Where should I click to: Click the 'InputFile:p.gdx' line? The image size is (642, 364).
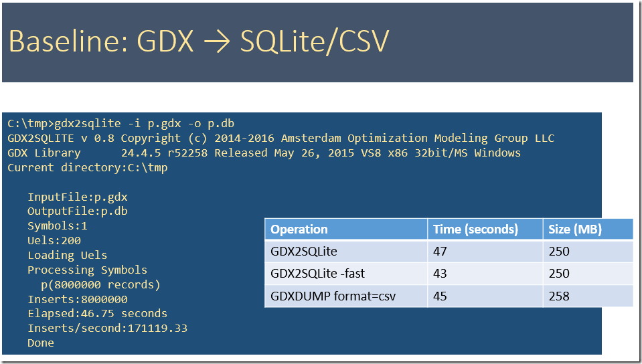(78, 197)
